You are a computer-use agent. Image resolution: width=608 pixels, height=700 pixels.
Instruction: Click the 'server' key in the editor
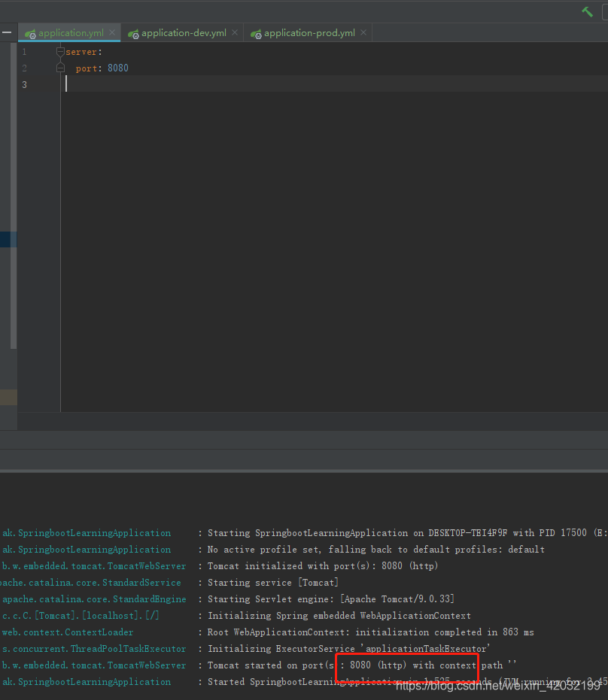[81, 52]
